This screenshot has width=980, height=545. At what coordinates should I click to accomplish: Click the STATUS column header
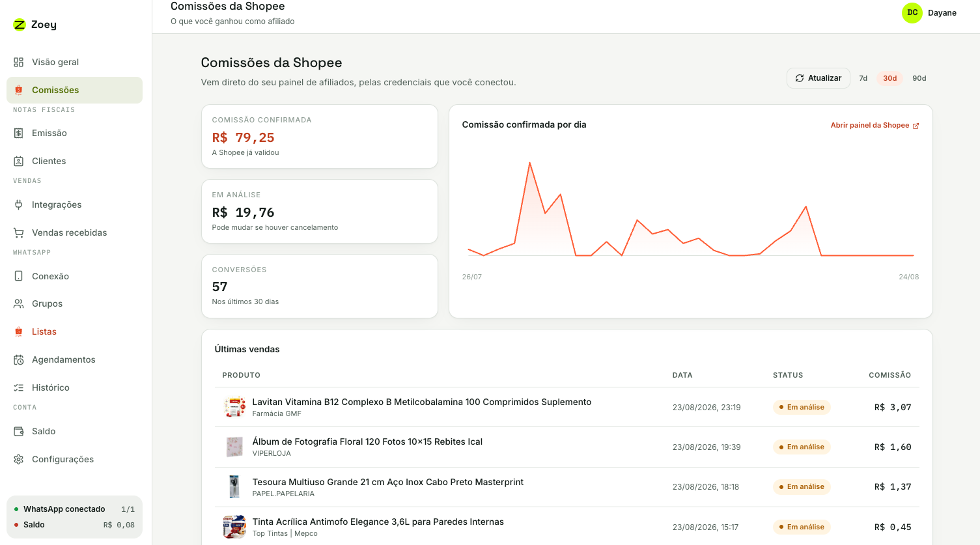click(x=788, y=376)
